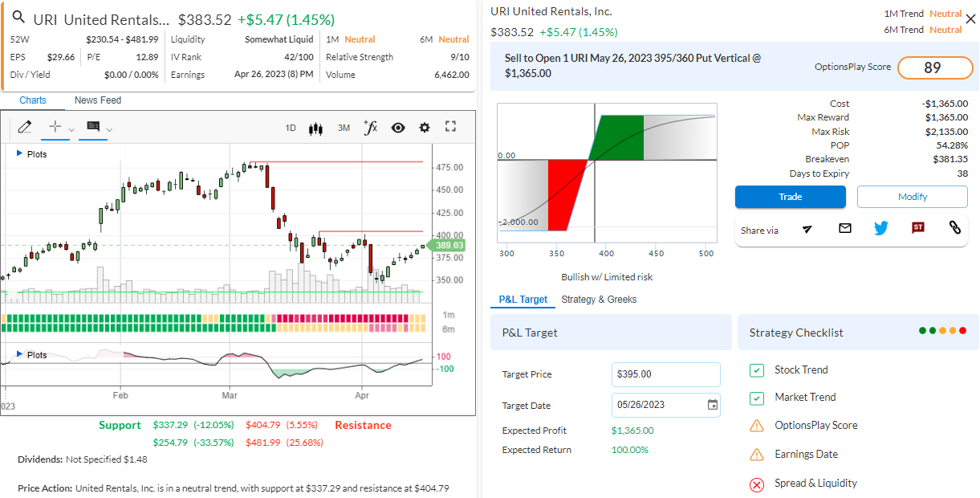Image resolution: width=980 pixels, height=498 pixels.
Task: Select the chart annotation comment tool
Action: point(93,127)
